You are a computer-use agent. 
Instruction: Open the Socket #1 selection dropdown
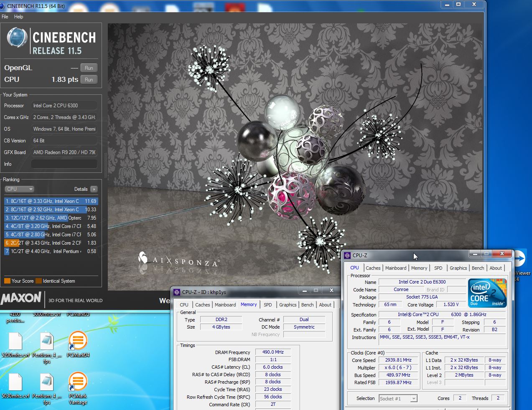[398, 398]
